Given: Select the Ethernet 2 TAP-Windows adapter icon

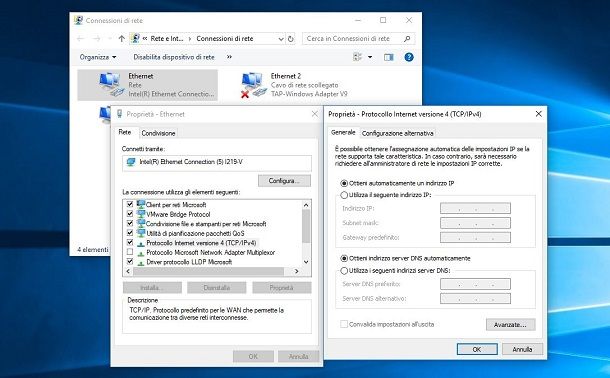Looking at the screenshot, I should click(x=254, y=85).
